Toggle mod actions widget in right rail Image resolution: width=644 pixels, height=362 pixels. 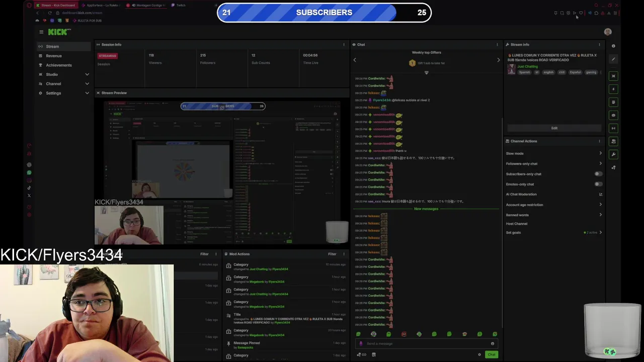(613, 141)
